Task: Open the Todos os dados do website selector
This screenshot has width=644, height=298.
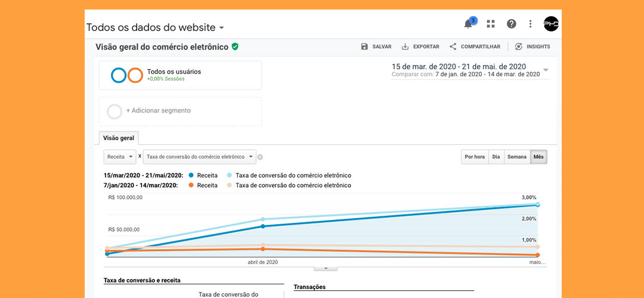Action: point(155,27)
